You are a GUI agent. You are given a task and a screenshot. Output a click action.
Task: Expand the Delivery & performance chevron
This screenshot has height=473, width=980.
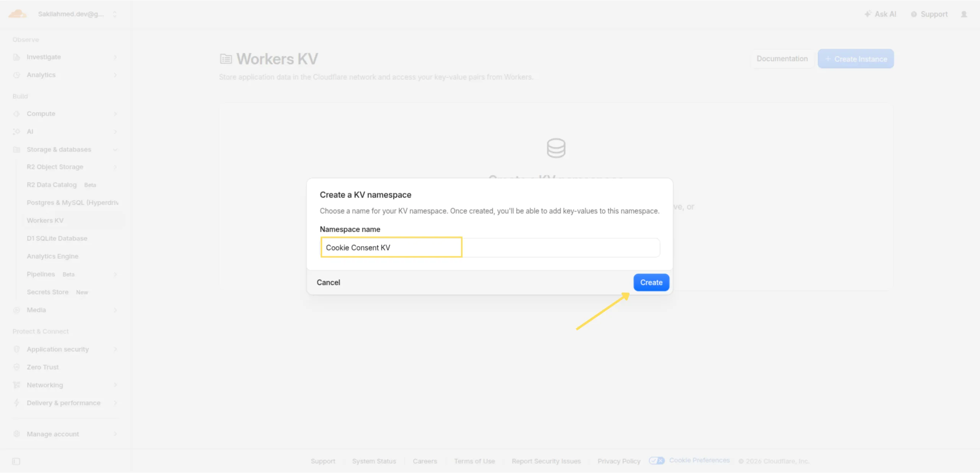(115, 403)
